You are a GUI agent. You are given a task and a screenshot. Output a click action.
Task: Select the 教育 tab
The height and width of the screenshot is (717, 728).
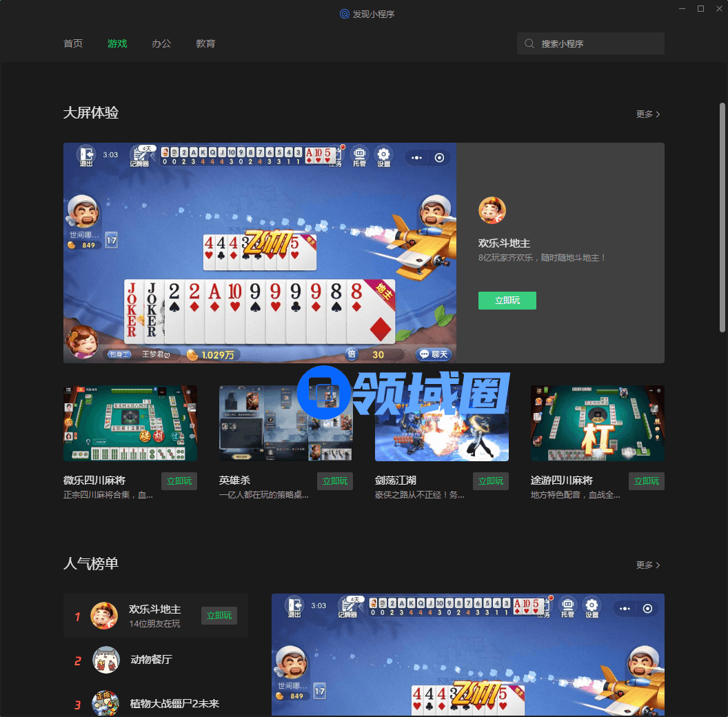[x=205, y=43]
